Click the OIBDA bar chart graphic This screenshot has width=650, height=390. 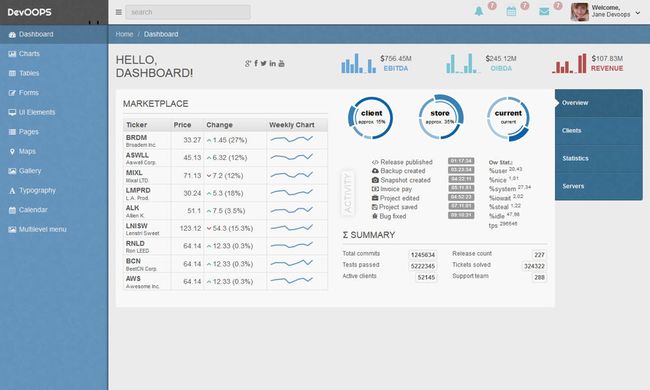click(462, 63)
